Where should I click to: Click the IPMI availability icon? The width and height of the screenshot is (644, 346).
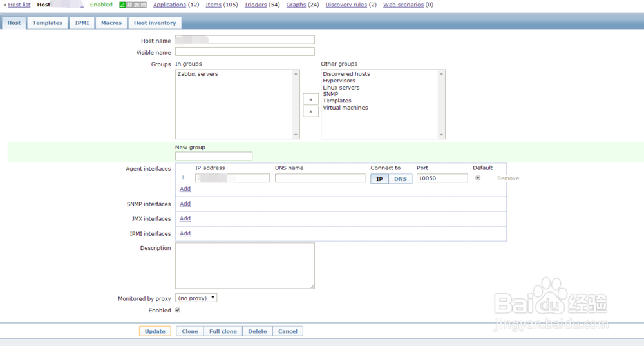[x=144, y=5]
